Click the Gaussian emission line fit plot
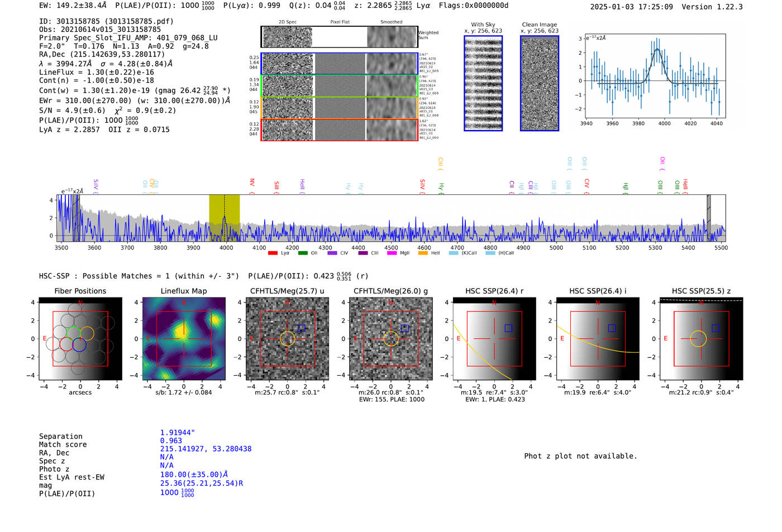The height and width of the screenshot is (532, 782). coord(655,76)
